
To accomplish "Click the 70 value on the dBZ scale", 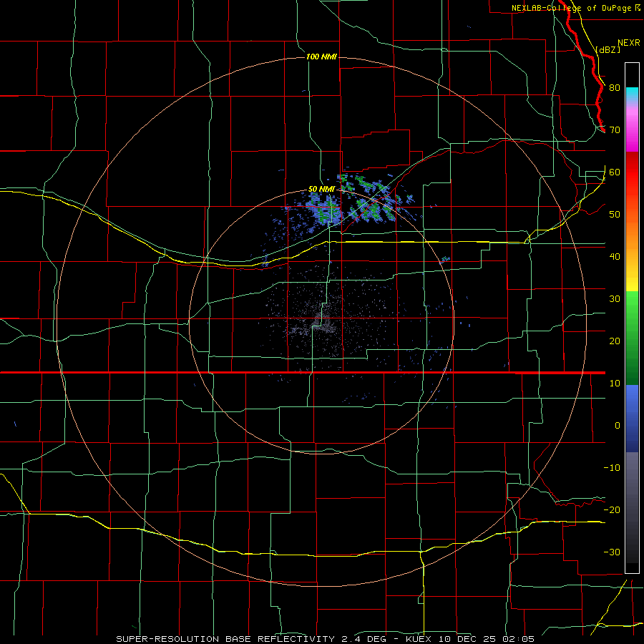I will (x=615, y=130).
